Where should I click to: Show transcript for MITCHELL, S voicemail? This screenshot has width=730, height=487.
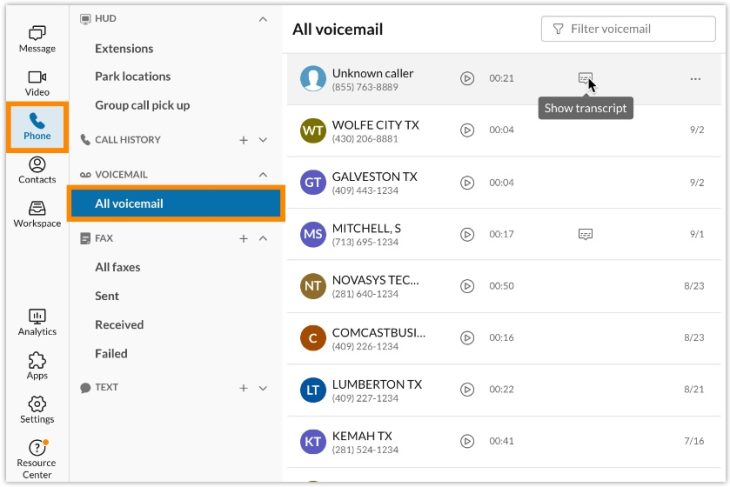[585, 234]
